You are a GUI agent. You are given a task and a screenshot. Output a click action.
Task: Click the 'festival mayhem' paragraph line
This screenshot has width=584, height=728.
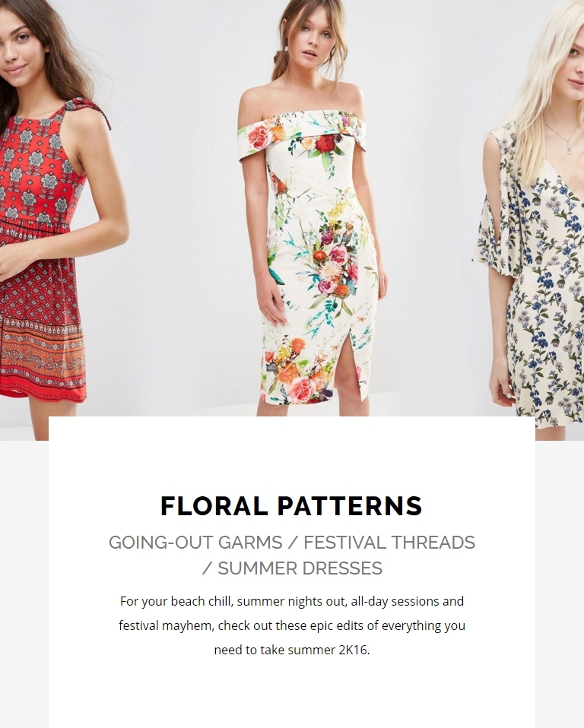coord(292,625)
